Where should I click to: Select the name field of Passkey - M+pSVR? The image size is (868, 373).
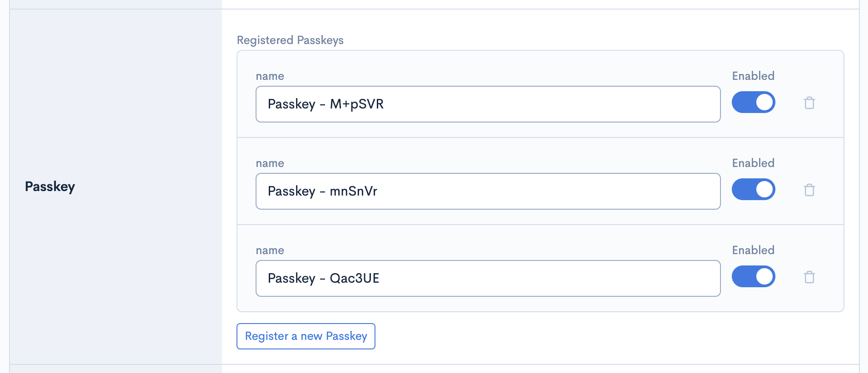tap(488, 104)
